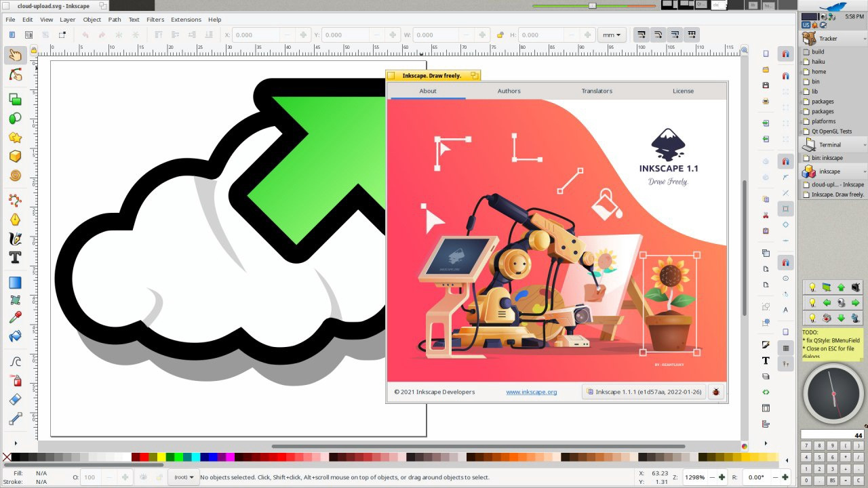Viewport: 868px width, 488px height.
Task: Expand the right command bar overflow arrow
Action: pyautogui.click(x=766, y=443)
